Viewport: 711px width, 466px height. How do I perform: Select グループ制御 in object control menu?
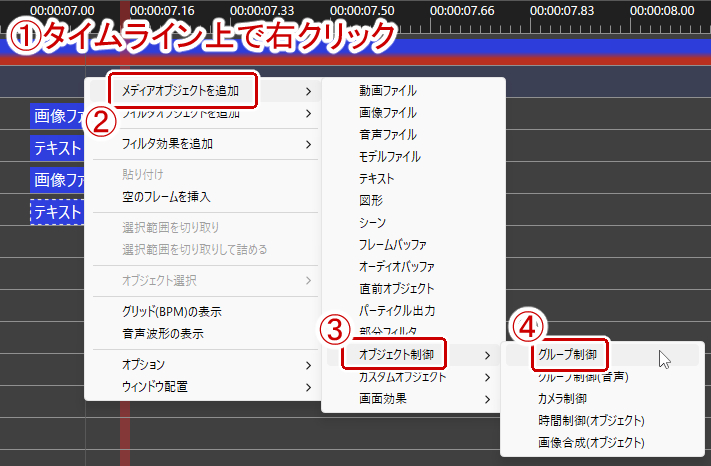click(569, 355)
